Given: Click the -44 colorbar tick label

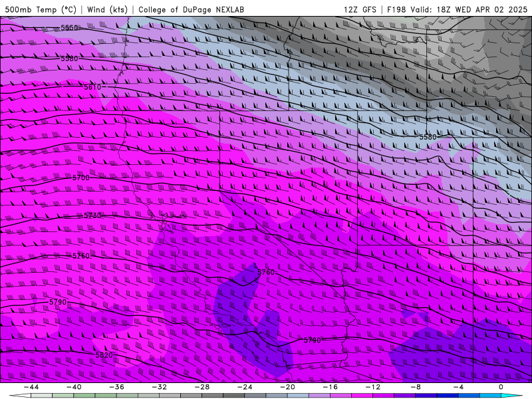Looking at the screenshot, I should point(31,387).
